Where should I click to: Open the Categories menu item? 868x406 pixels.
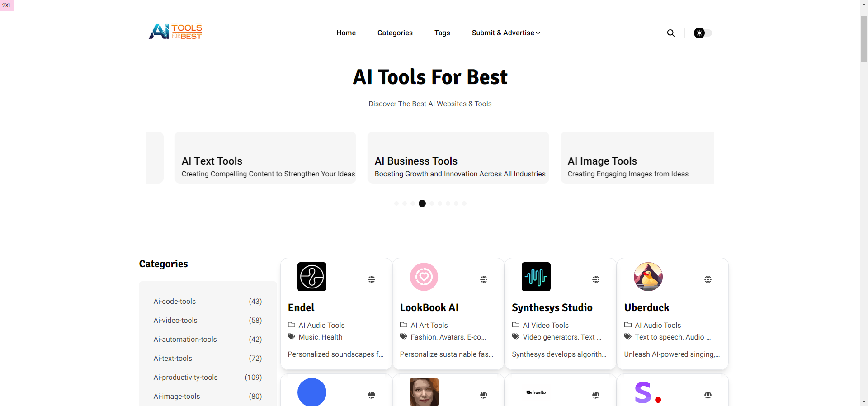[395, 33]
